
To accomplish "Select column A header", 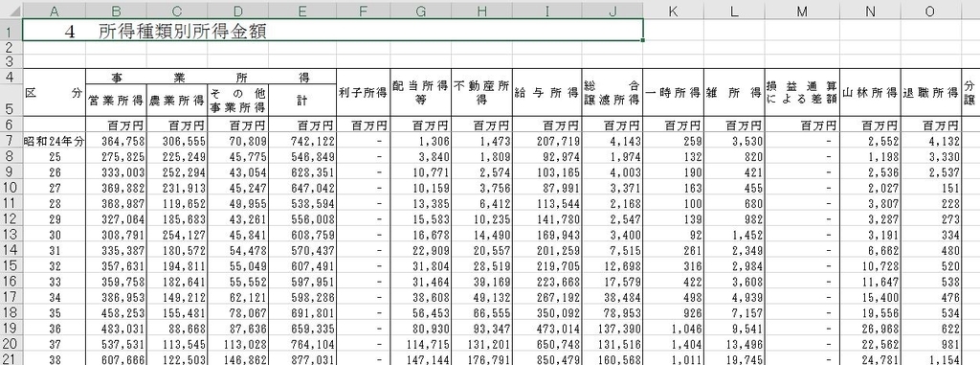I will (54, 11).
